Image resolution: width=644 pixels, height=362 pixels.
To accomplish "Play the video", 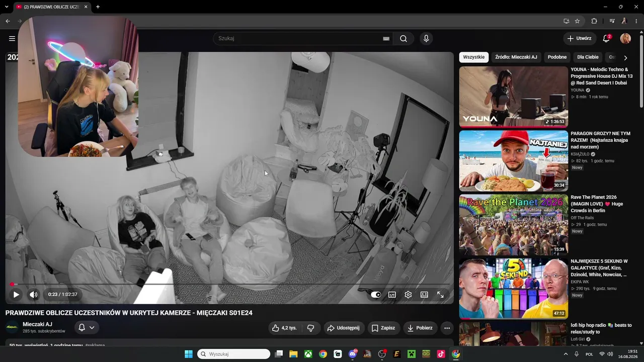I will click(x=16, y=295).
